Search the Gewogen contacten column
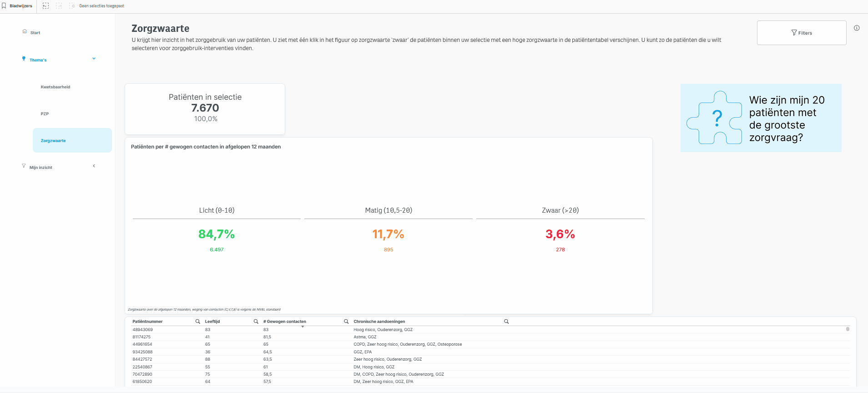The image size is (868, 393). coord(346,322)
